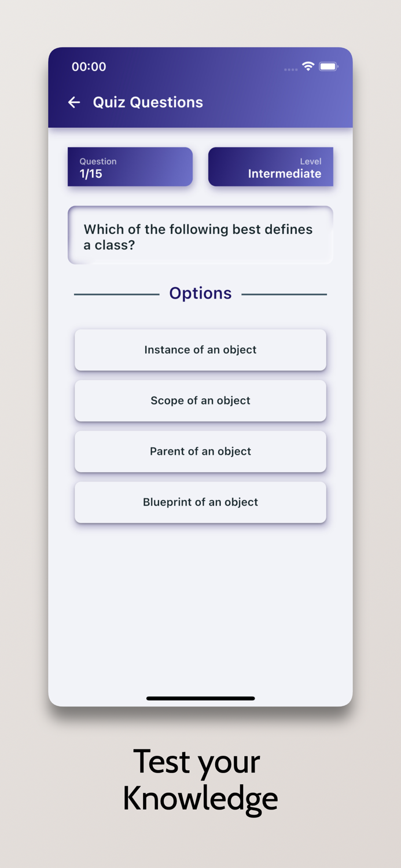The width and height of the screenshot is (401, 868).
Task: Select answer 'Parent of an object'
Action: pos(200,451)
